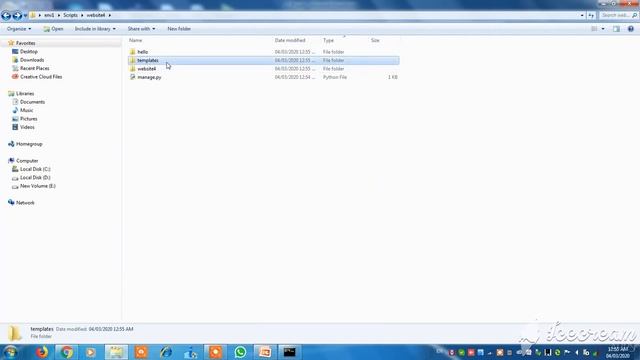Open the Share with menu
640x360 pixels.
(141, 29)
